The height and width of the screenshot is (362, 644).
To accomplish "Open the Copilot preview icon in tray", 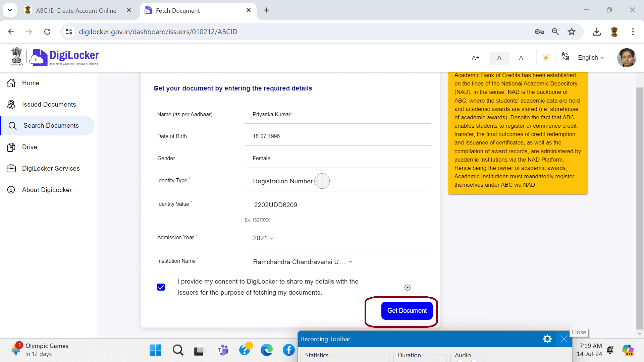I will 628,350.
